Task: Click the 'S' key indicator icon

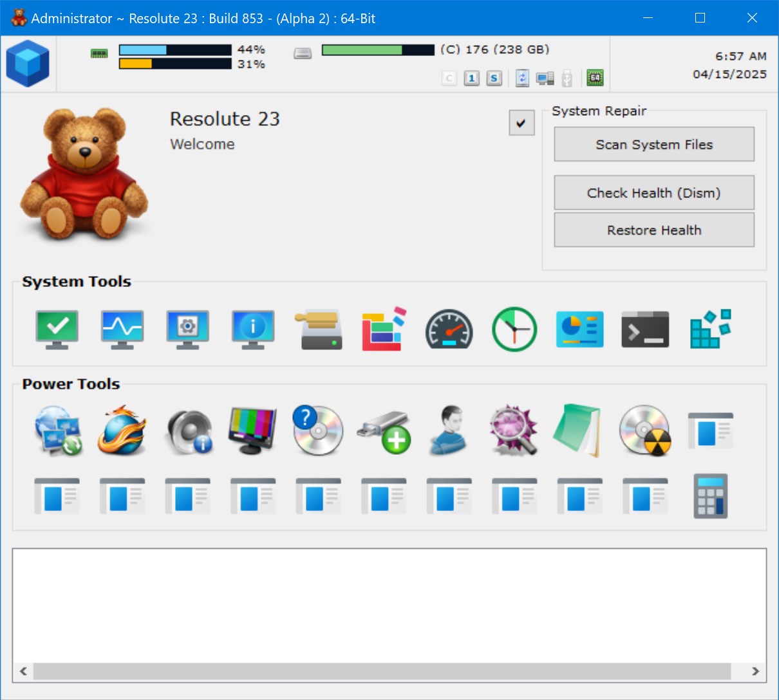Action: tap(494, 78)
